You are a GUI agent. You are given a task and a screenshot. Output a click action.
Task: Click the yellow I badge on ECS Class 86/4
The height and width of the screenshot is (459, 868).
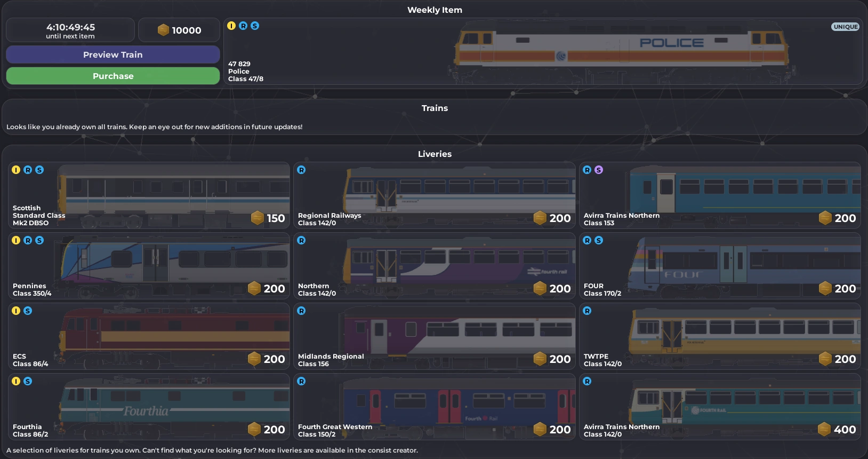coord(16,311)
